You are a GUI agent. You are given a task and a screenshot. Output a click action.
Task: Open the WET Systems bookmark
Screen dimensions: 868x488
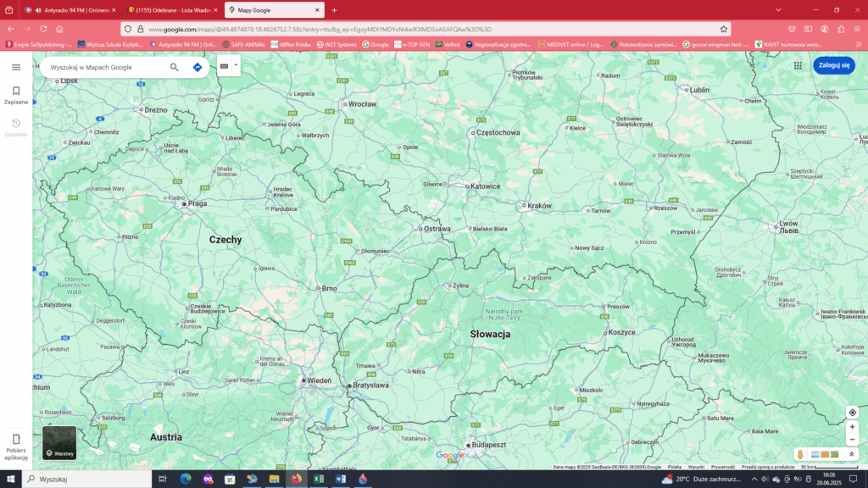pyautogui.click(x=337, y=44)
